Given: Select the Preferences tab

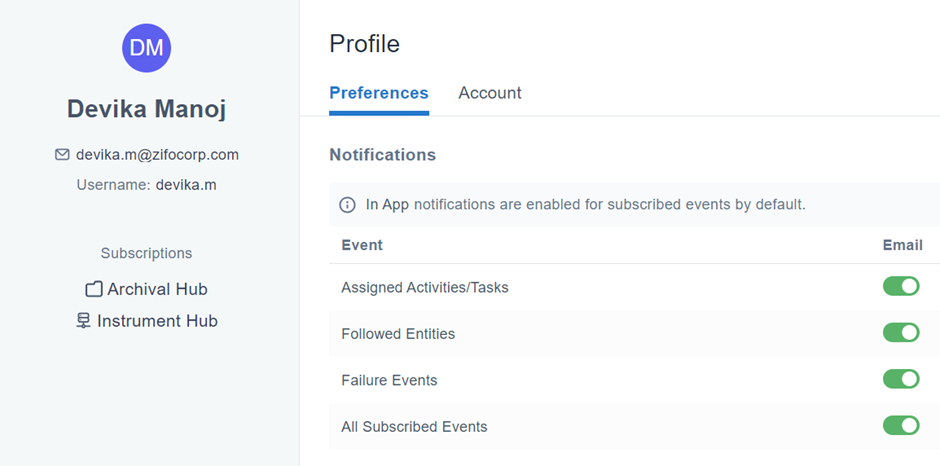Looking at the screenshot, I should click(x=379, y=93).
